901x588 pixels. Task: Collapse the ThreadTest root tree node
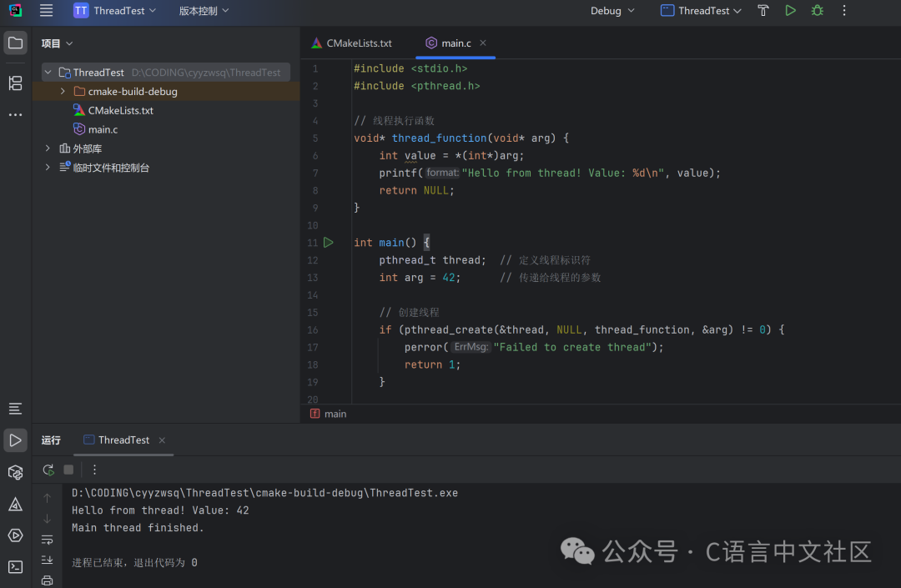coord(48,73)
